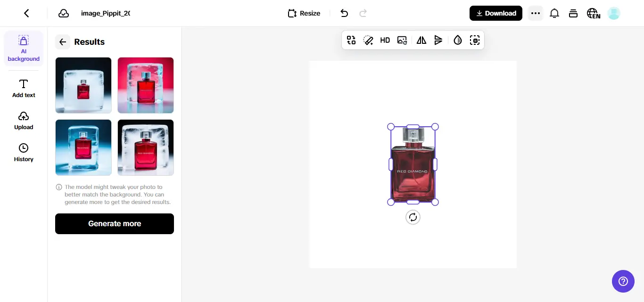
Task: Open the language selector globe
Action: tap(593, 13)
